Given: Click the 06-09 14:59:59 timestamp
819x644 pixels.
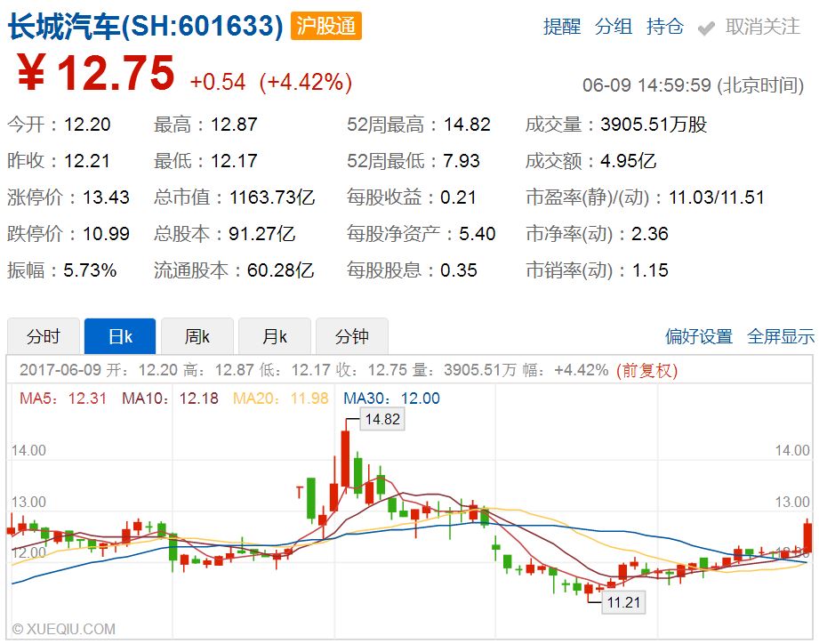Looking at the screenshot, I should pos(646,85).
